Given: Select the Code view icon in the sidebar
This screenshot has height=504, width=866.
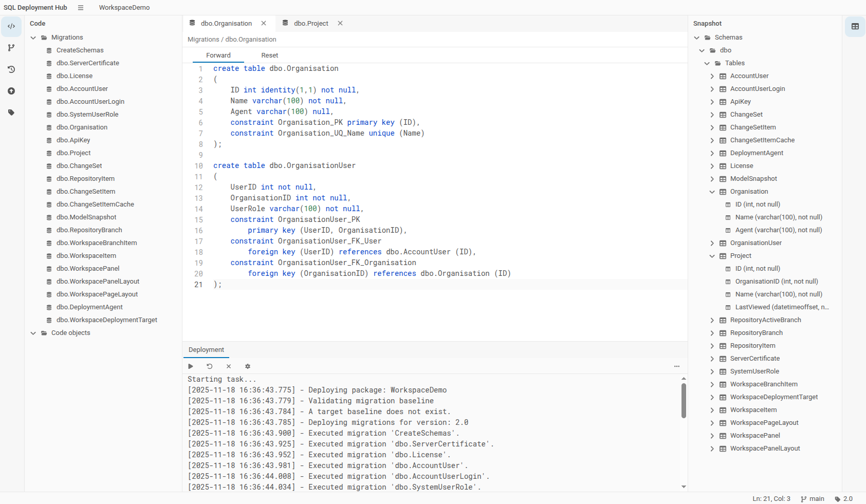Looking at the screenshot, I should (11, 26).
